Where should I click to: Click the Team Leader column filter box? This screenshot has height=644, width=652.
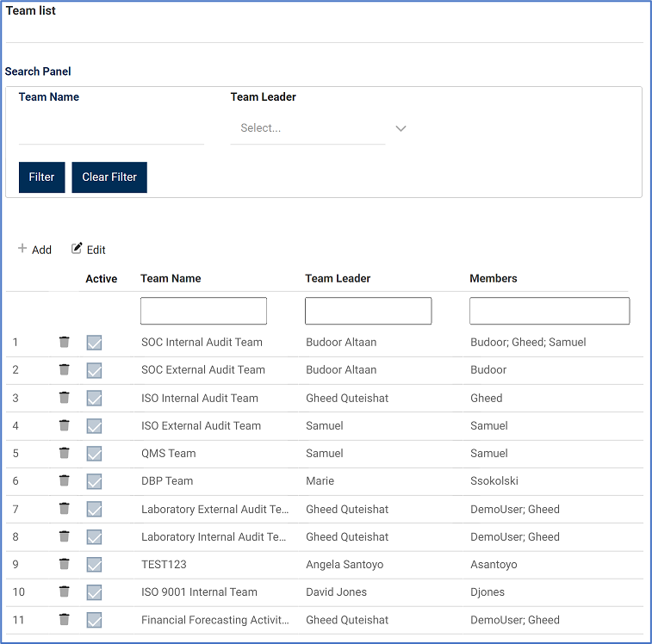pyautogui.click(x=368, y=311)
